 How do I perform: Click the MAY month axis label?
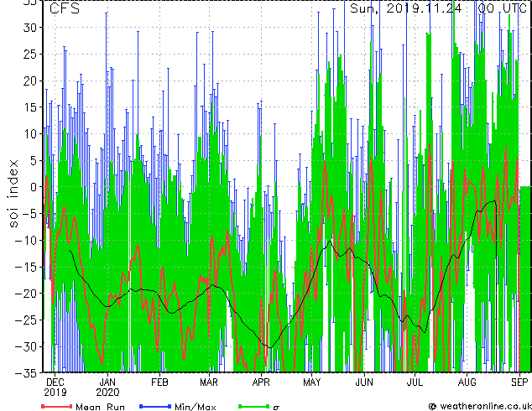tap(312, 382)
